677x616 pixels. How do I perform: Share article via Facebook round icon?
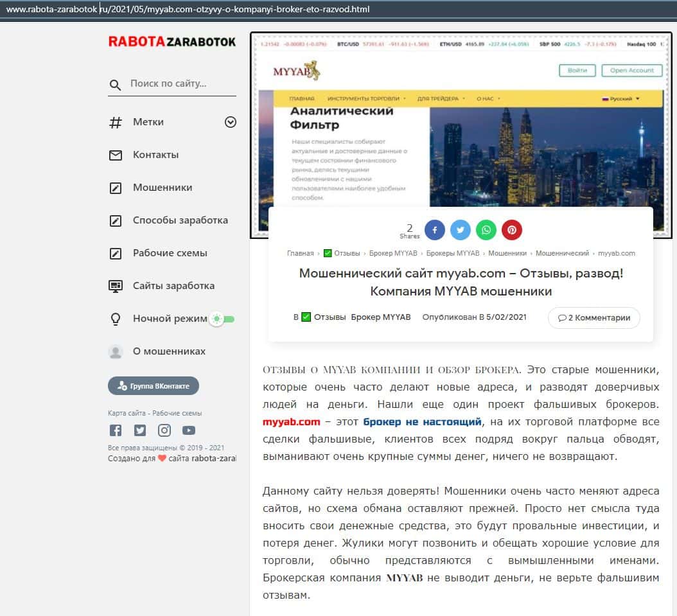(x=434, y=230)
